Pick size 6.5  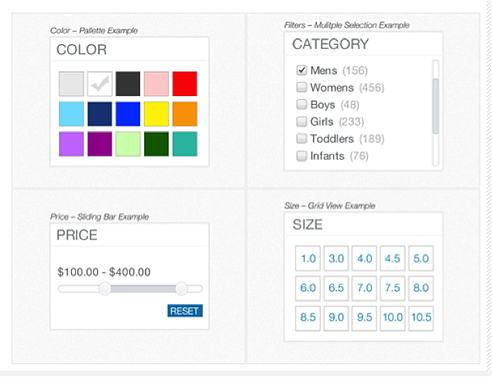(x=336, y=288)
